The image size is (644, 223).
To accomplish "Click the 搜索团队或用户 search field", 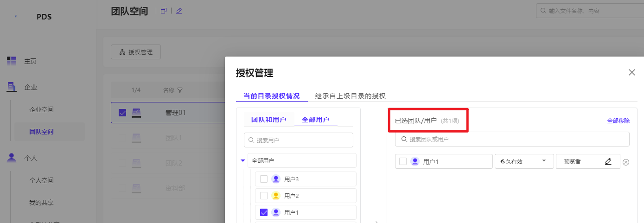I will tap(512, 139).
